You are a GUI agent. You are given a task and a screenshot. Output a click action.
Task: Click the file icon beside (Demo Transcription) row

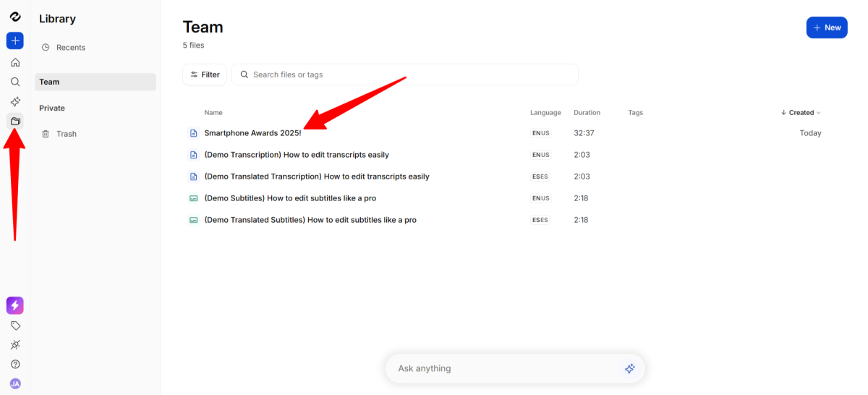[193, 155]
